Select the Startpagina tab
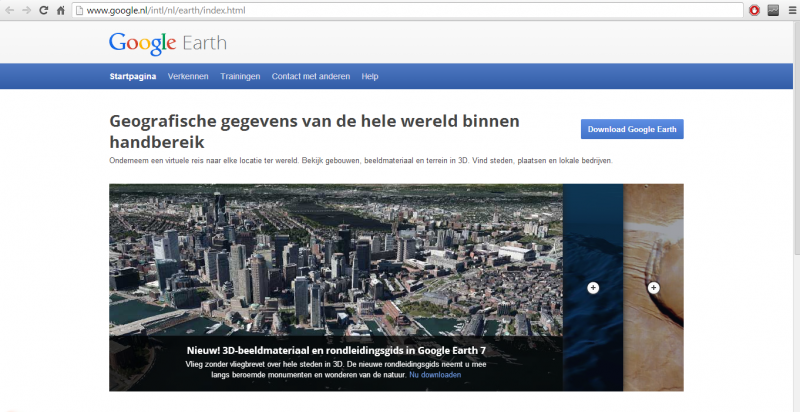The width and height of the screenshot is (800, 412). pos(133,76)
